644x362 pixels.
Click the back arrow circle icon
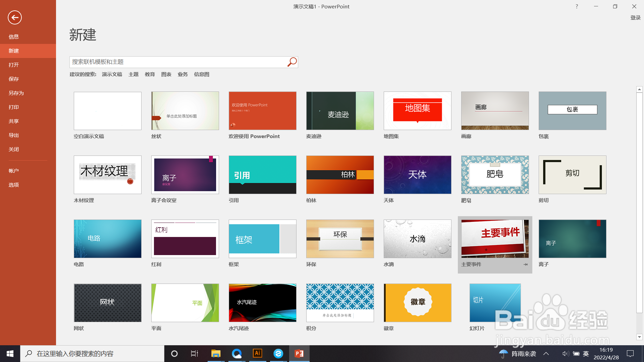point(15,17)
